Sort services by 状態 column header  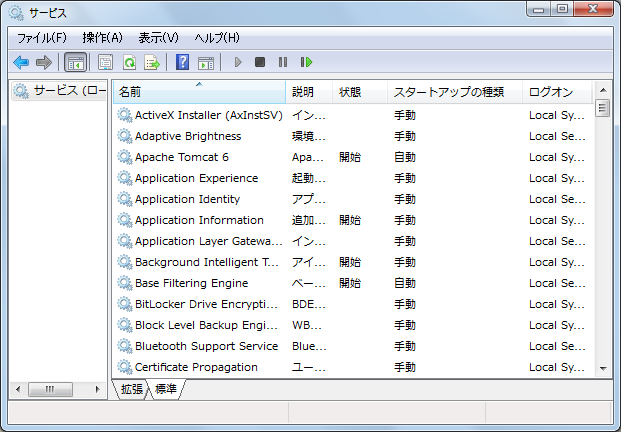coord(350,92)
